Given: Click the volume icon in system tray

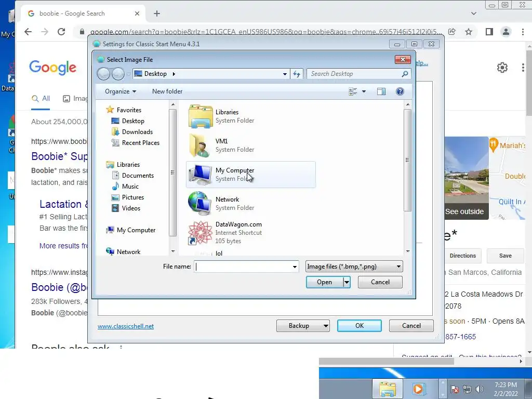Looking at the screenshot, I should pyautogui.click(x=480, y=389).
